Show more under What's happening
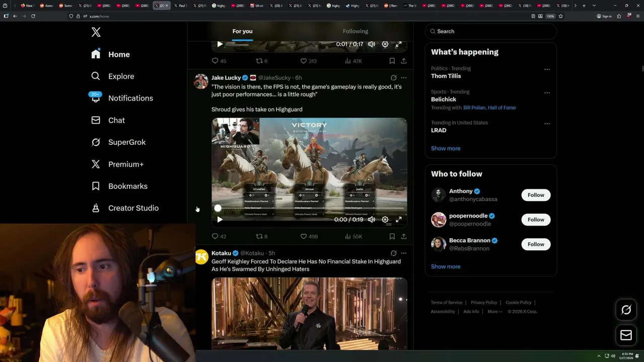Screen dimensions: 644x362 [x=446, y=148]
